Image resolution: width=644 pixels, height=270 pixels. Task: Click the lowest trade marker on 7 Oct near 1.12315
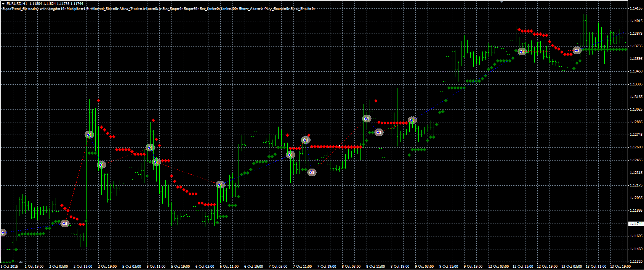(x=312, y=172)
